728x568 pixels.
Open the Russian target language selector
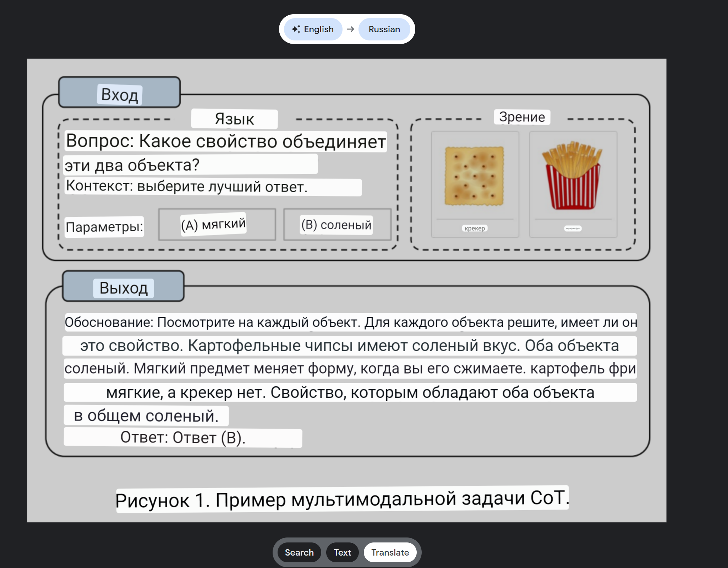coord(384,29)
